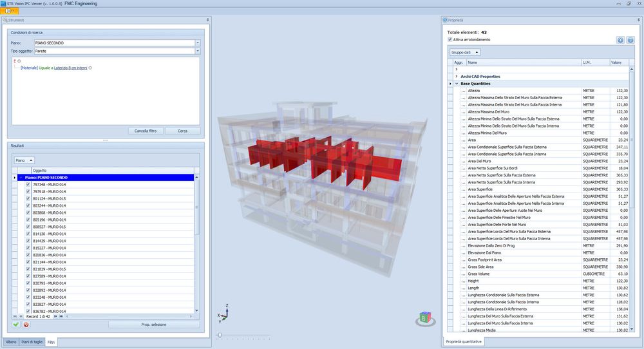Open the yellow application menu button
644x349 pixels.
pyautogui.click(x=11, y=11)
